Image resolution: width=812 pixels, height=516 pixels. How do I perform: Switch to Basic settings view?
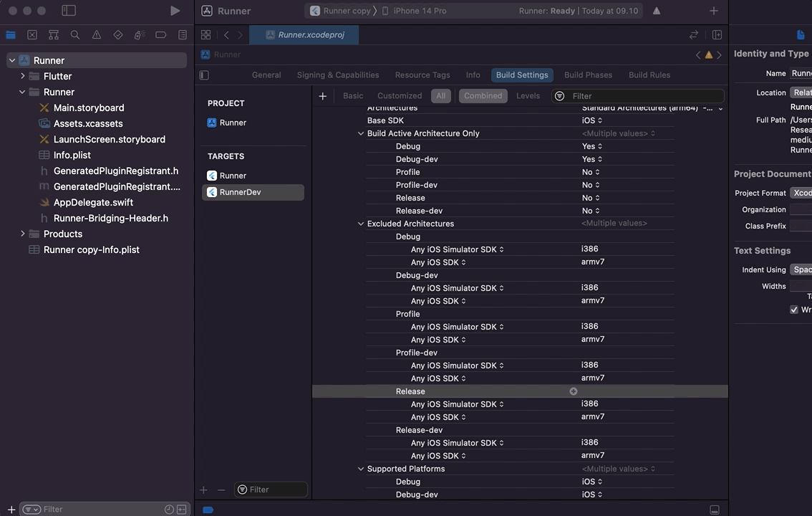click(x=353, y=96)
